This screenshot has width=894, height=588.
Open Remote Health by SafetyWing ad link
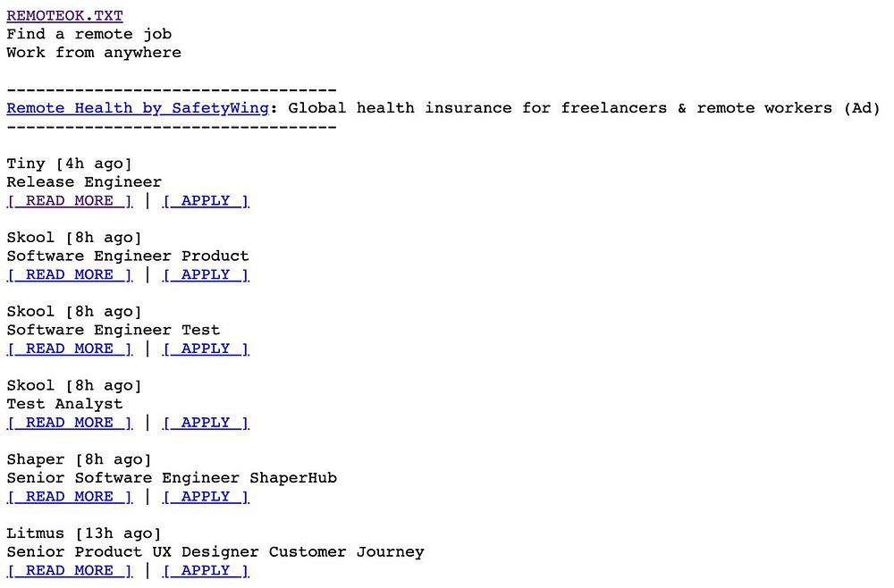click(138, 108)
